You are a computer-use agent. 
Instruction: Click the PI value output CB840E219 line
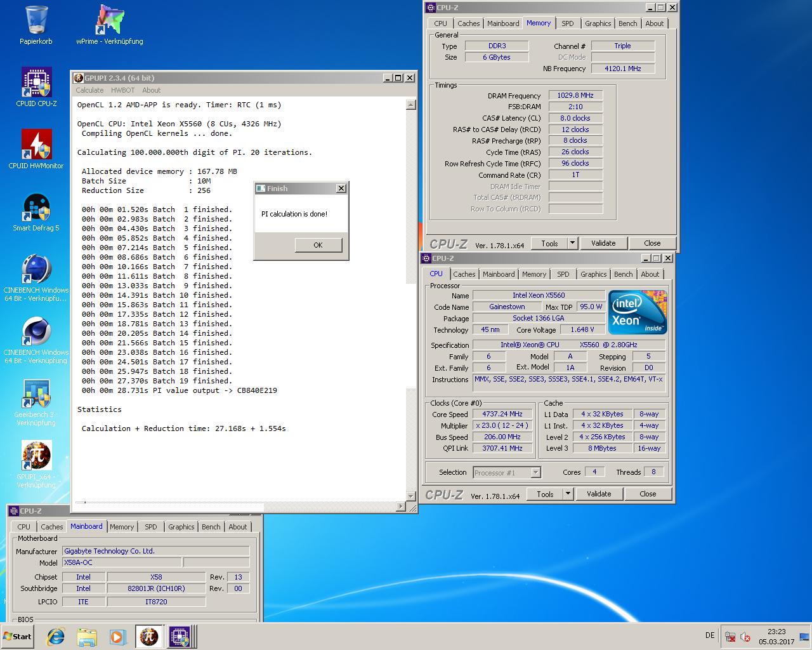pyautogui.click(x=180, y=390)
